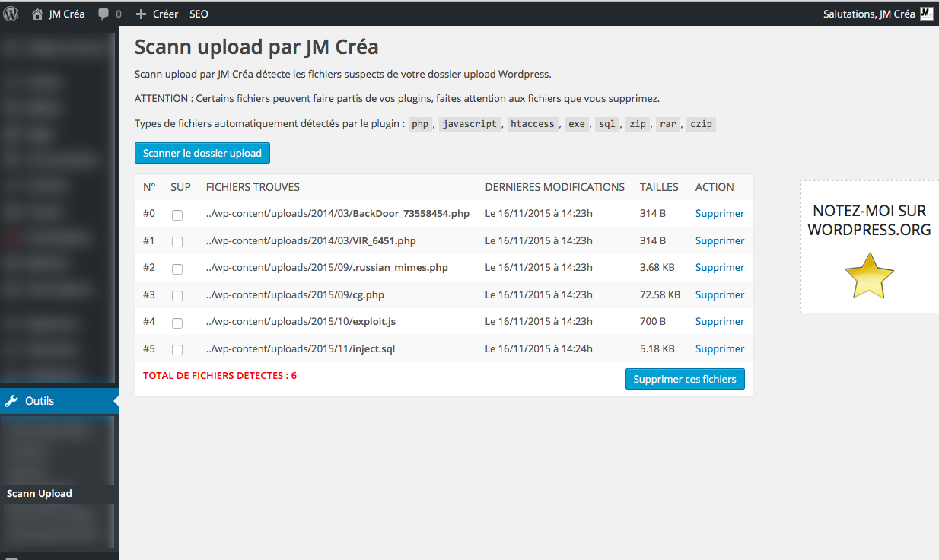Click the plus icon next to Créer

click(141, 14)
